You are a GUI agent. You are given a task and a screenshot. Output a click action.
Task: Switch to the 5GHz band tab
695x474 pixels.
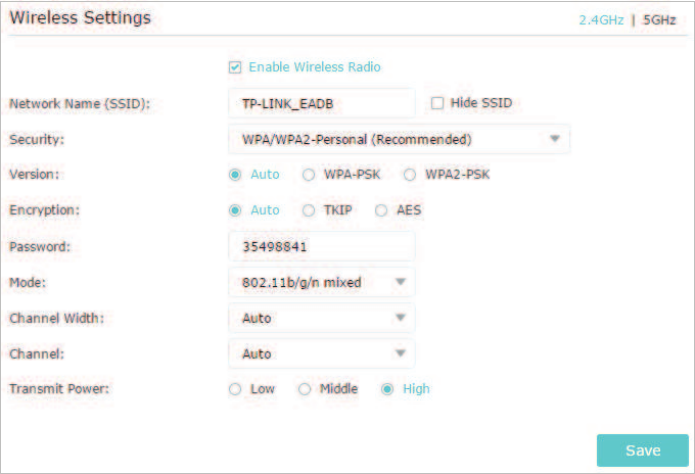coord(660,20)
